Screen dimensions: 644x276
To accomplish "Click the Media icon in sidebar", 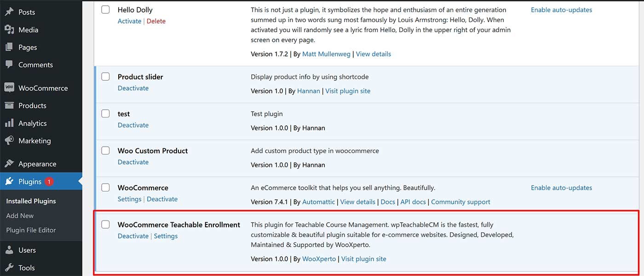I will [9, 30].
